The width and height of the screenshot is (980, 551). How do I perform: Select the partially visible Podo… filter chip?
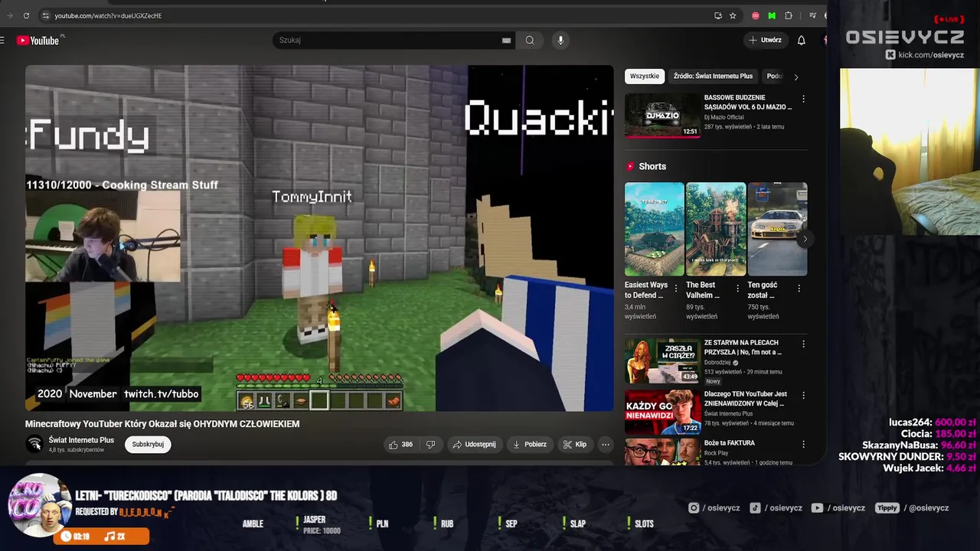click(x=774, y=77)
